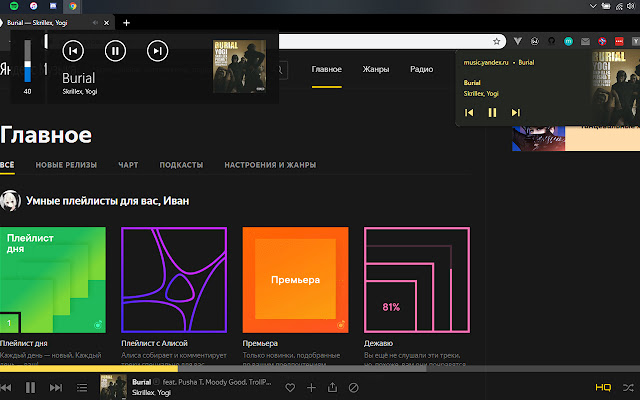
Task: Toggle HQ high quality audio
Action: point(603,387)
